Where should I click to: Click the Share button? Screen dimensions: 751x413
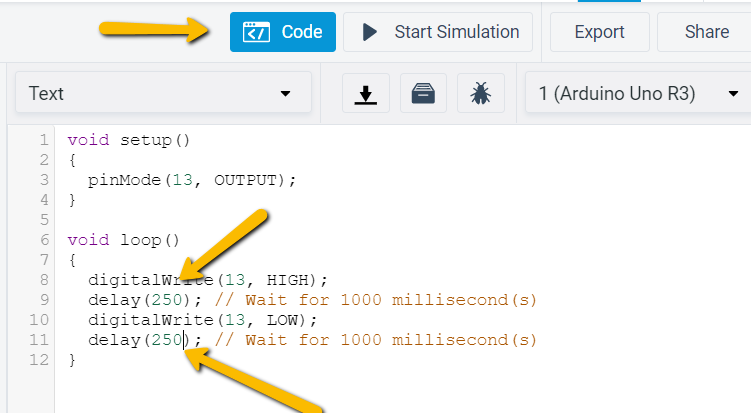(x=706, y=32)
